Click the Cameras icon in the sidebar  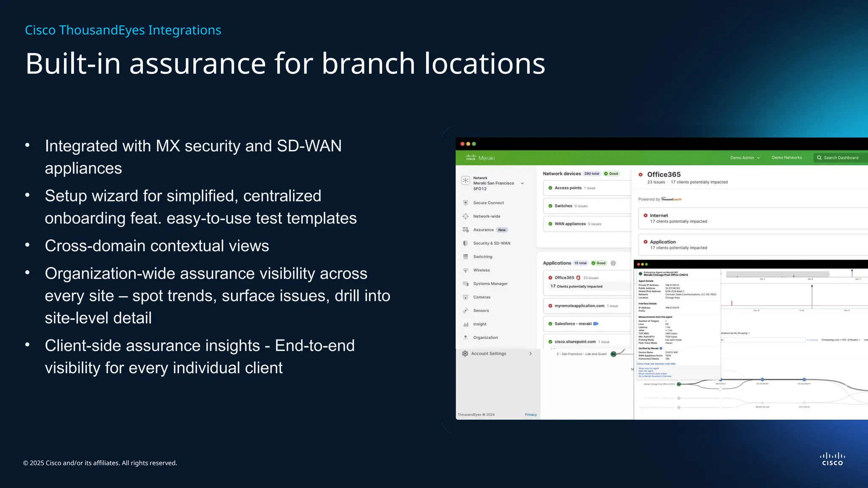point(465,297)
